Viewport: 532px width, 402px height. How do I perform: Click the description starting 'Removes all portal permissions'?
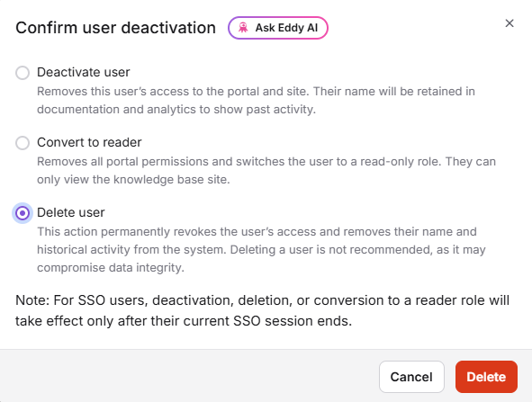pyautogui.click(x=266, y=171)
